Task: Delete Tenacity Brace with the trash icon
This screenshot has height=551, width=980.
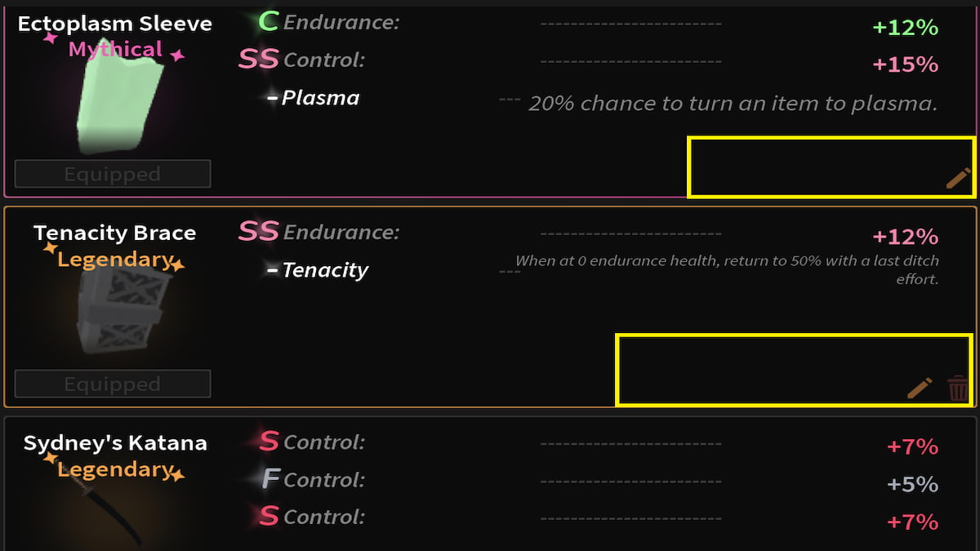Action: [957, 389]
